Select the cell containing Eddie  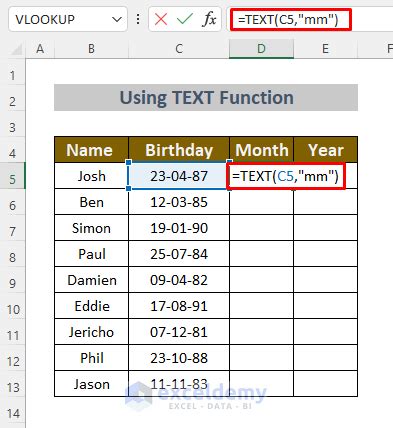[x=91, y=306]
